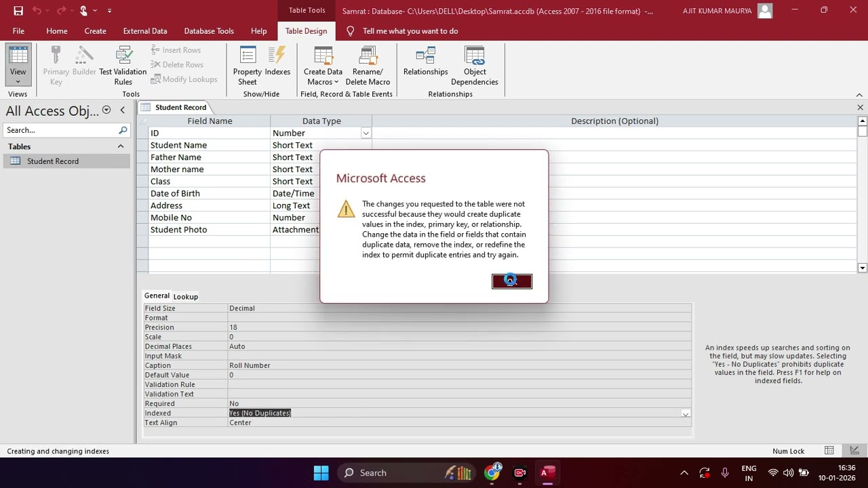This screenshot has height=488, width=868.
Task: Click the navigation pane Search box
Action: (x=61, y=130)
